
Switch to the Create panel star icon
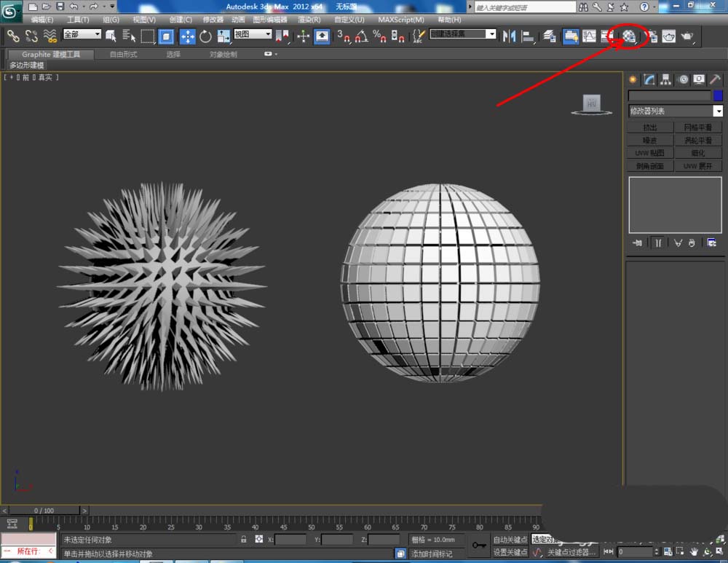pos(632,79)
